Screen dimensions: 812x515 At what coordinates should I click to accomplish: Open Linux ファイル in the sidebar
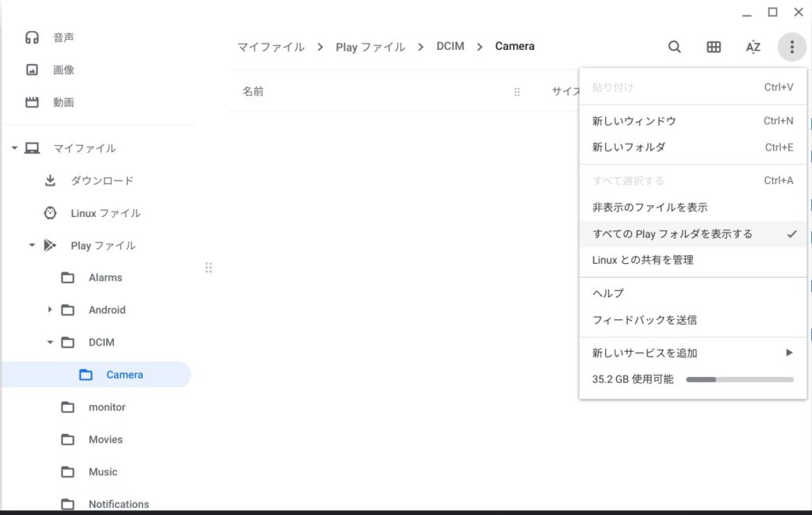pos(105,213)
